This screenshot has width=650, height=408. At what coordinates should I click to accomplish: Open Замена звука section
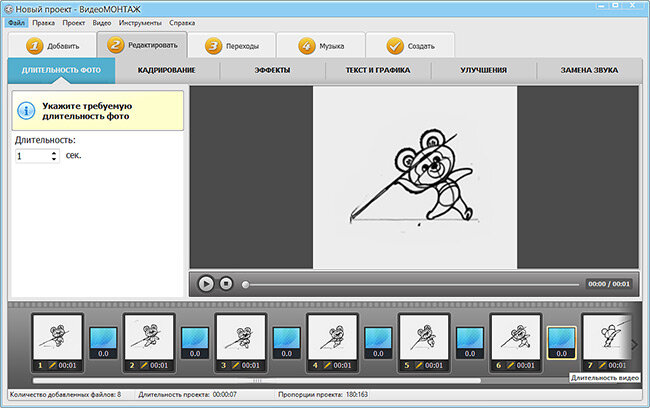point(589,70)
